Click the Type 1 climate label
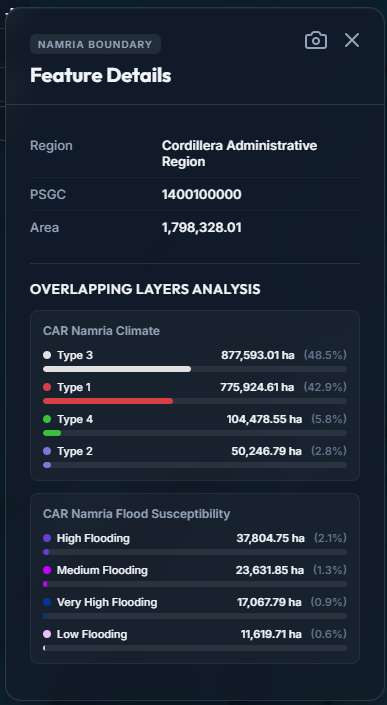387x705 pixels. coord(74,387)
